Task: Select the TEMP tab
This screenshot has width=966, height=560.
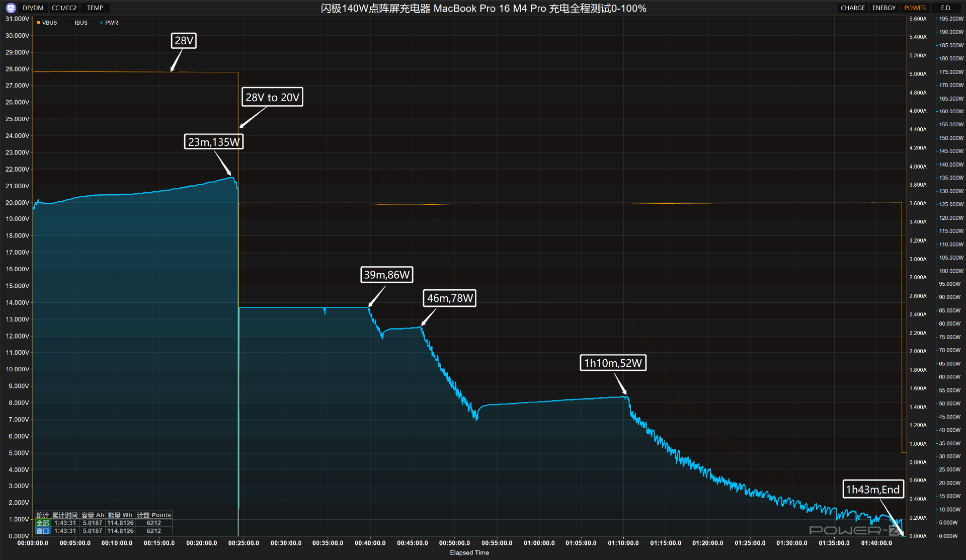Action: pos(95,8)
